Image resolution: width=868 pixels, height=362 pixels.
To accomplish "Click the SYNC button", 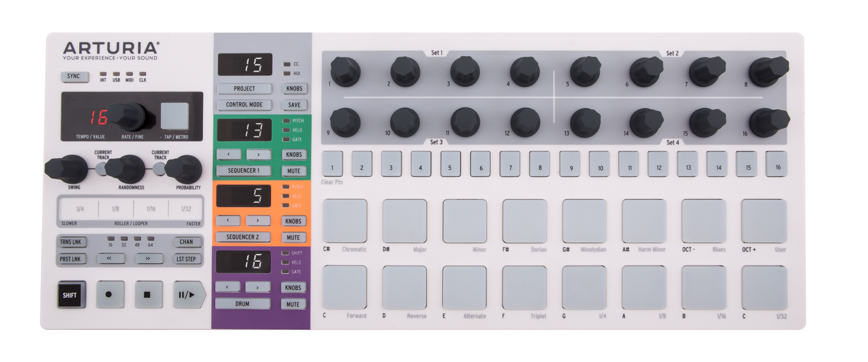I will click(x=74, y=77).
